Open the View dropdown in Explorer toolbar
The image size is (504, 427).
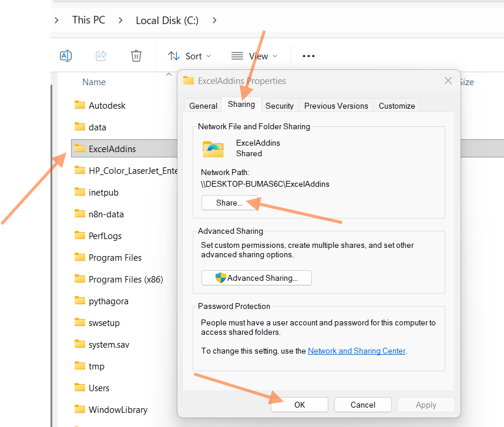(x=254, y=56)
